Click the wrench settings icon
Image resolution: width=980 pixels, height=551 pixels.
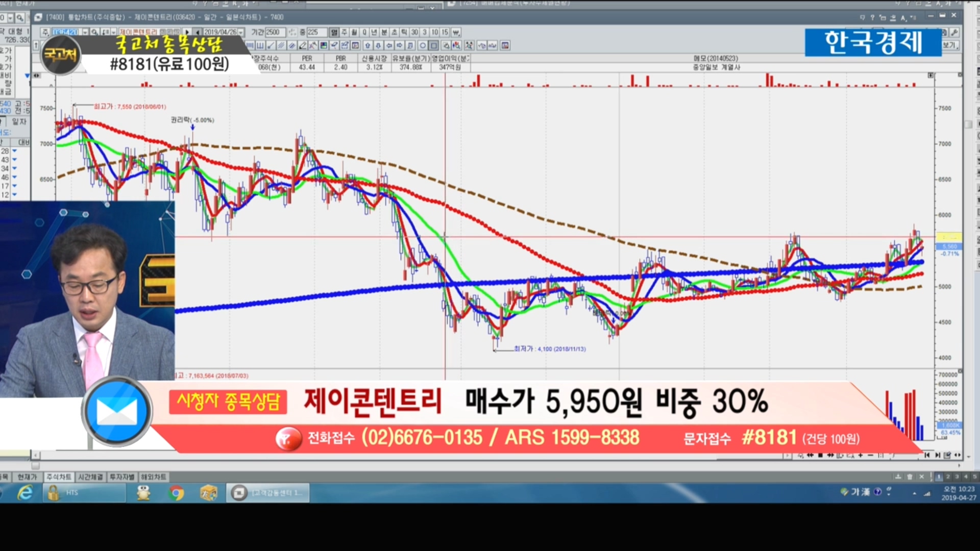coord(954,32)
